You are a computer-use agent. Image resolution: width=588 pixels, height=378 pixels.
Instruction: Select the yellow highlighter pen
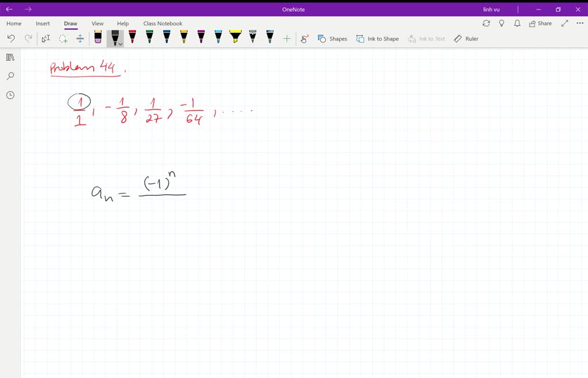pyautogui.click(x=235, y=38)
